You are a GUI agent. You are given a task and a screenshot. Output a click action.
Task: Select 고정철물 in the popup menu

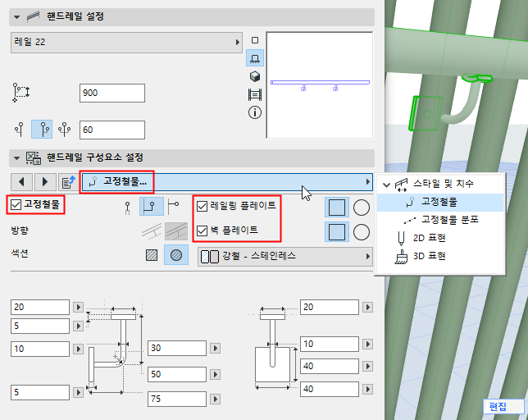(x=439, y=202)
